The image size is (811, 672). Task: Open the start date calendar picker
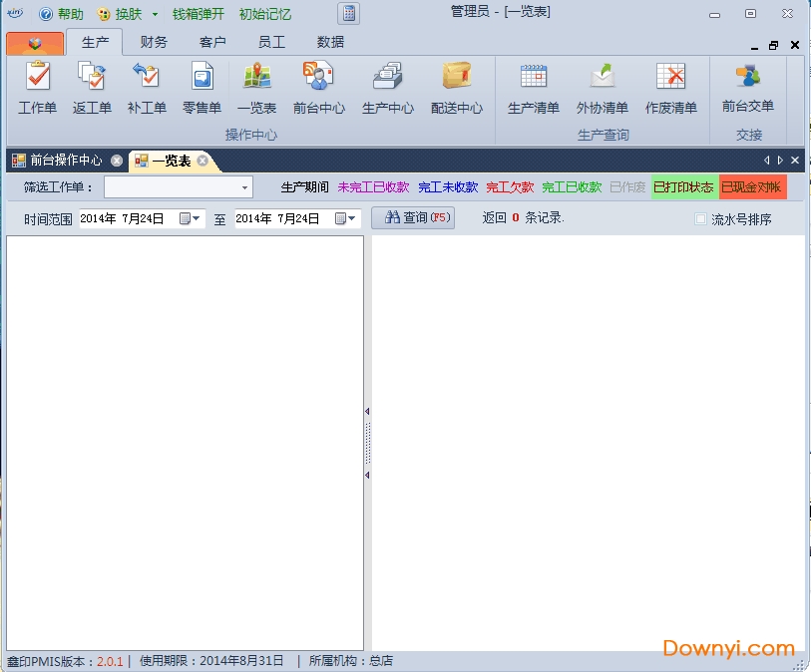[186, 217]
